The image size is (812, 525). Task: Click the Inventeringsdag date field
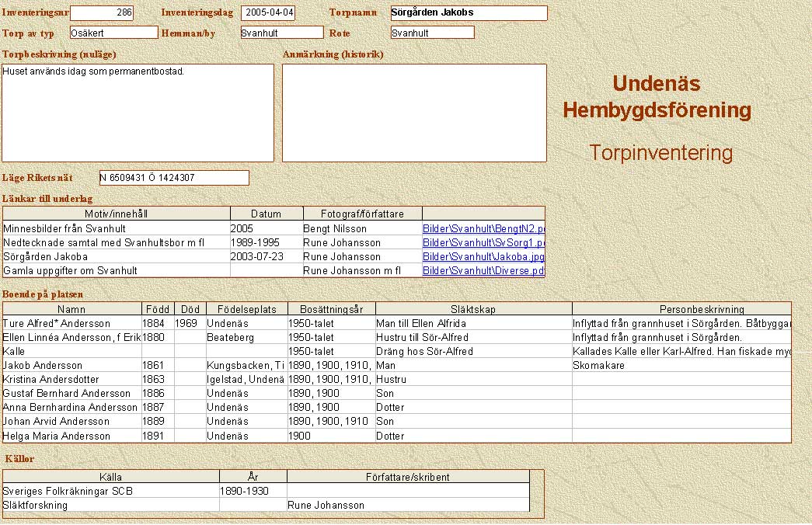point(268,13)
